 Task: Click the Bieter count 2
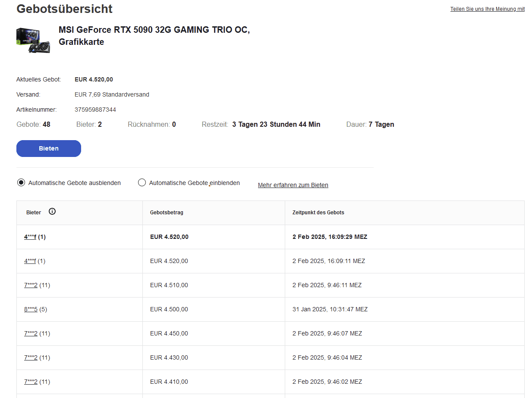100,124
